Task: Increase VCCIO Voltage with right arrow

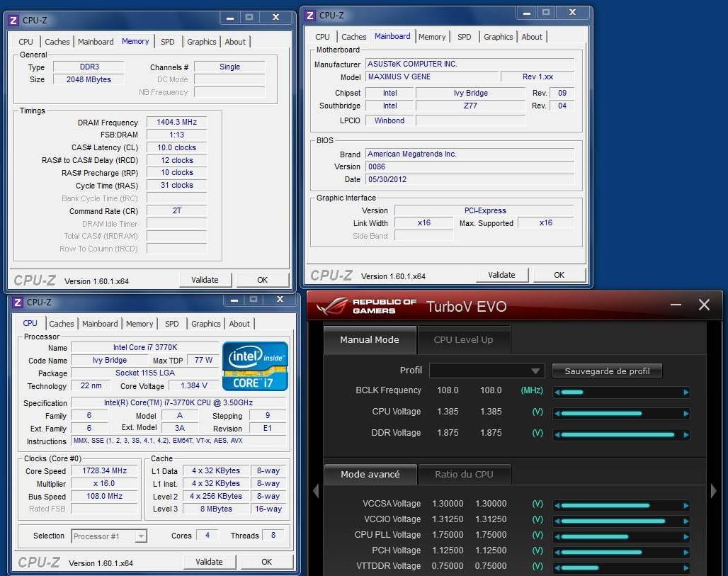Action: [x=686, y=521]
